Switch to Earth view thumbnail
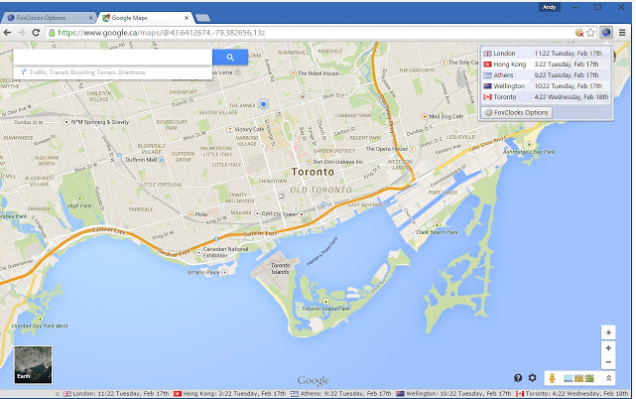The width and height of the screenshot is (636, 399). tap(33, 365)
